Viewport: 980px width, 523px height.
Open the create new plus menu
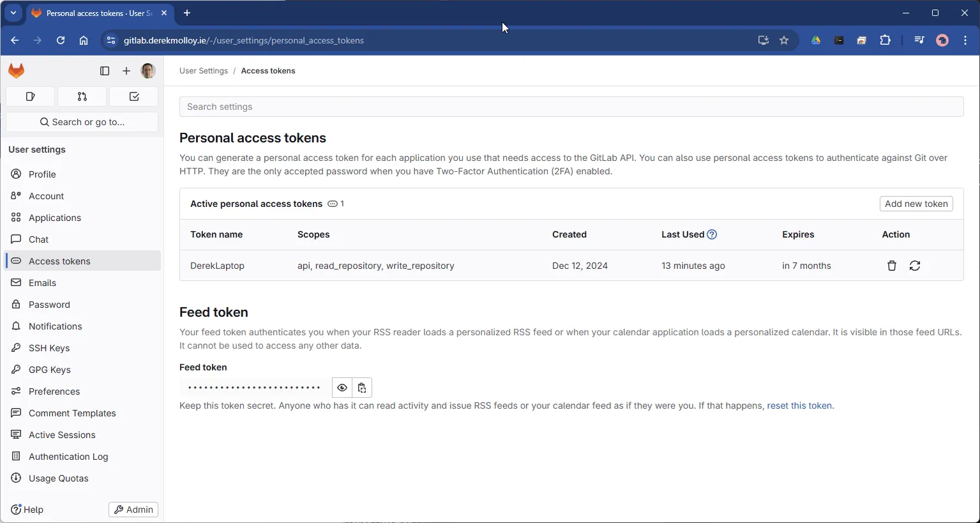pyautogui.click(x=126, y=71)
